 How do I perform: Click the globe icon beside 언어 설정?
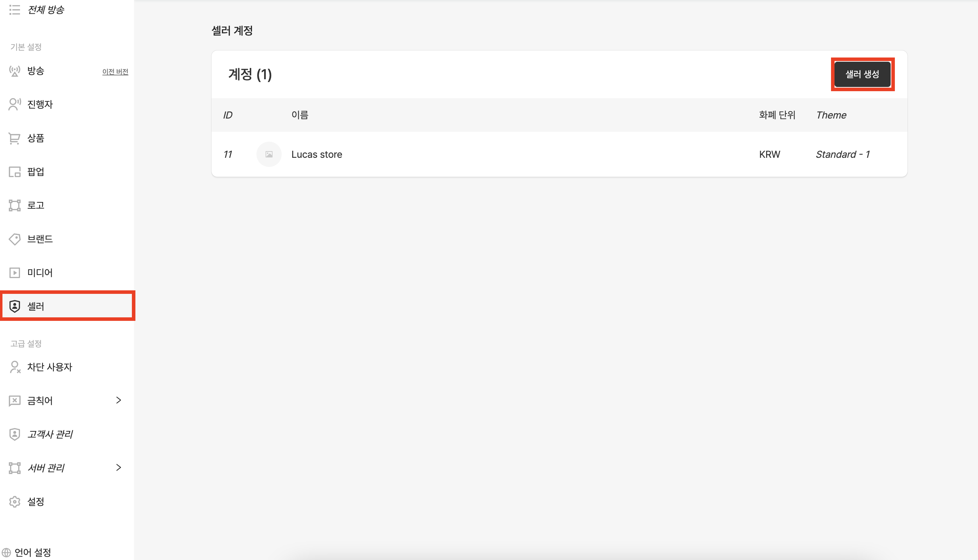6,553
